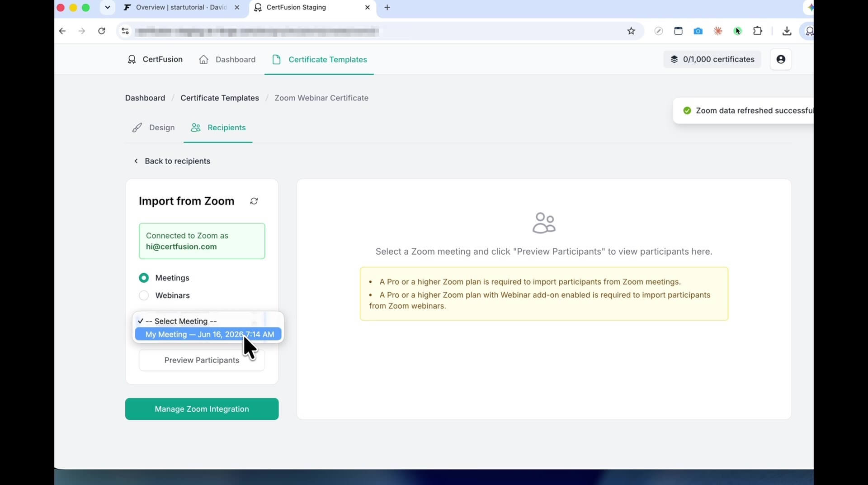Open the site information icon in address bar
The image size is (868, 485).
click(x=125, y=31)
